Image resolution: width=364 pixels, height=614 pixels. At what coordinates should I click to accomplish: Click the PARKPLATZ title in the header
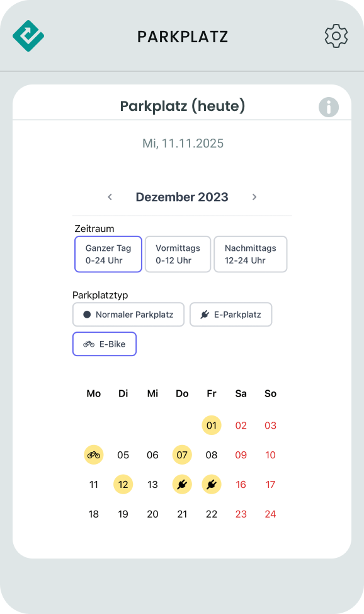[x=182, y=36]
